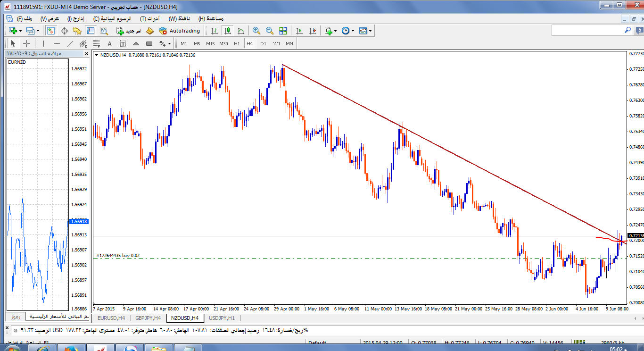
Task: Open the File menu (ملف)
Action: pos(25,19)
